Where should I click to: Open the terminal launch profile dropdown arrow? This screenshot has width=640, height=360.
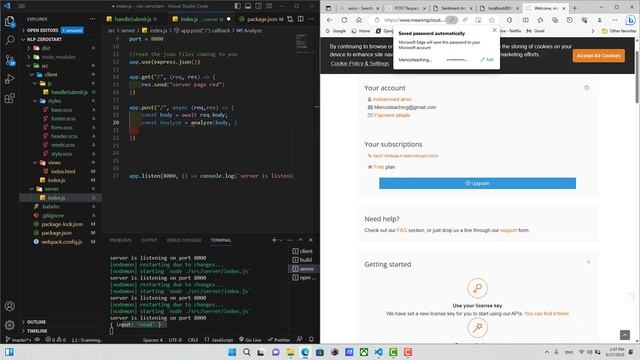(281, 240)
